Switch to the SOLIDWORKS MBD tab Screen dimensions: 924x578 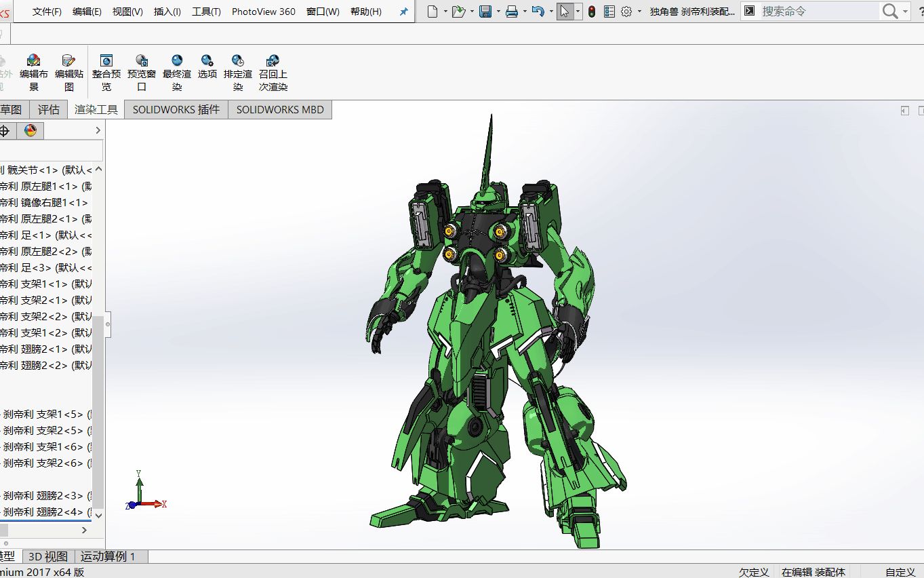(280, 110)
